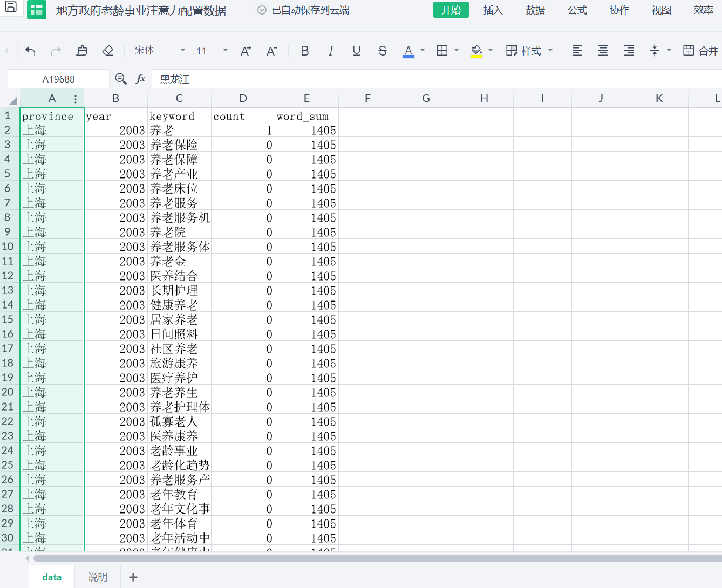Click cell containing 养老保险
Viewport: 722px width, 588px height.
(179, 145)
